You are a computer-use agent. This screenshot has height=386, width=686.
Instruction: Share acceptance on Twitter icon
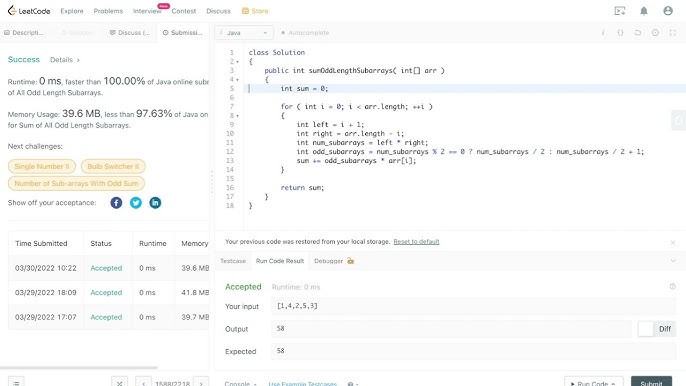tap(136, 203)
